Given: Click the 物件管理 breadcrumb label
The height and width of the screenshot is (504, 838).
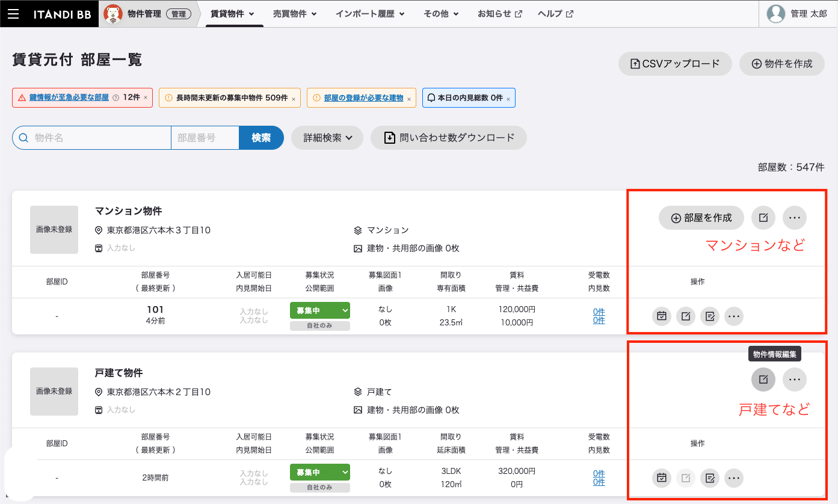Looking at the screenshot, I should pos(144,14).
